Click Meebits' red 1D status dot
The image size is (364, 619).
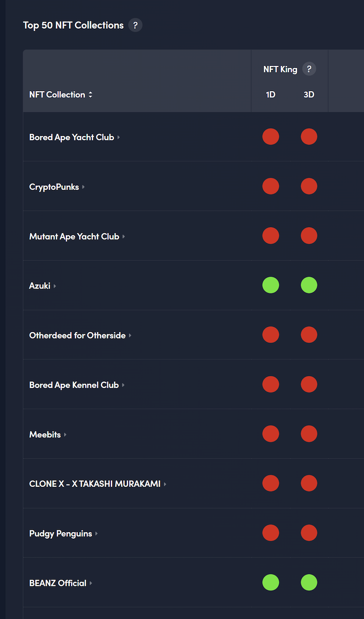coord(271,434)
